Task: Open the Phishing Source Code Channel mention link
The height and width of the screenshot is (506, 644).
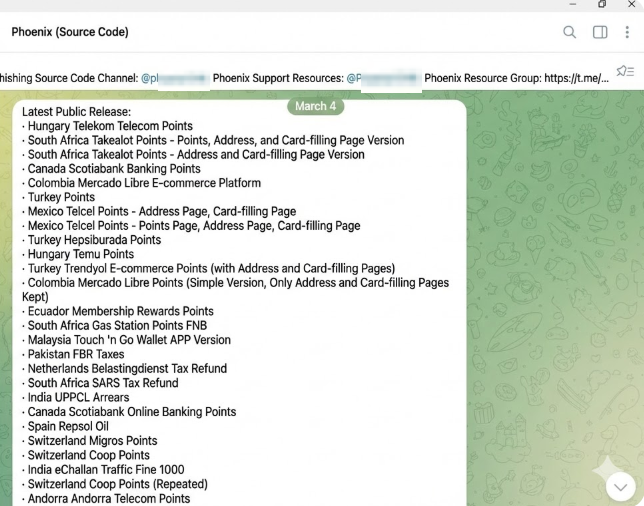Action: 174,78
